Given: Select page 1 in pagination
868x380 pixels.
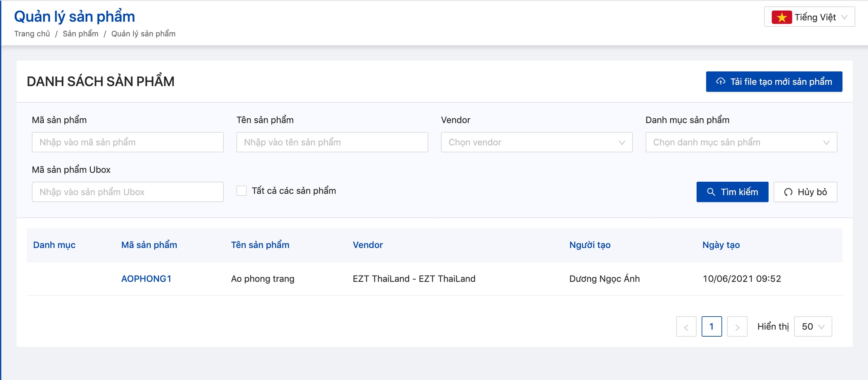Looking at the screenshot, I should click(711, 326).
